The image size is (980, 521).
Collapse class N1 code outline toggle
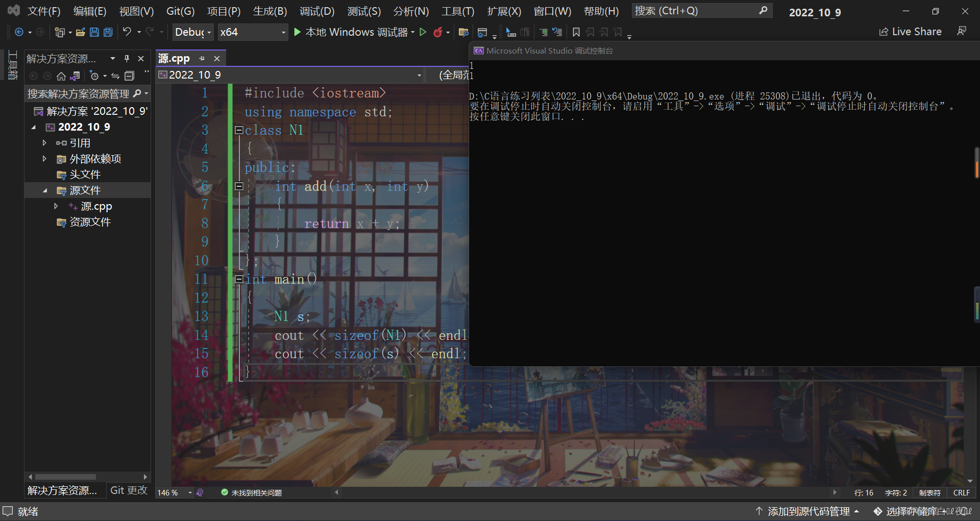point(238,130)
